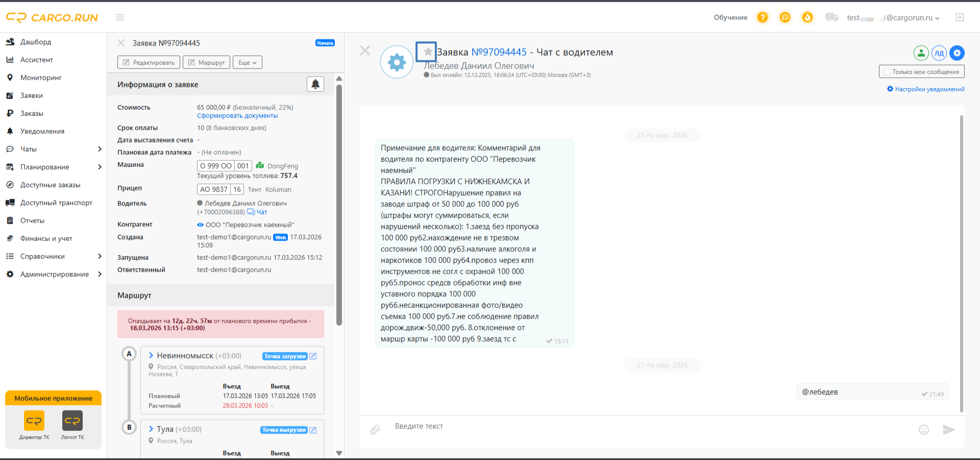The height and width of the screenshot is (460, 980).
Task: Click the Маршрут button
Action: coord(207,62)
